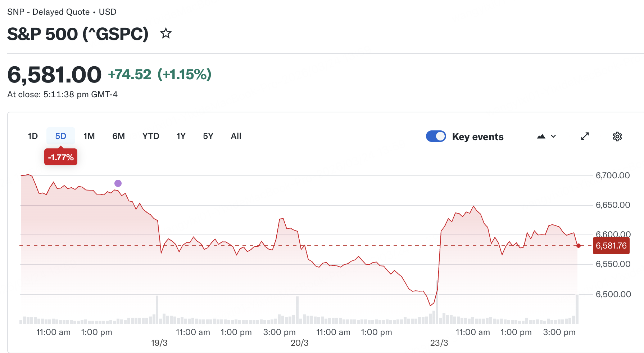Image resolution: width=644 pixels, height=353 pixels.
Task: Click the mountain chart type icon
Action: pos(541,137)
